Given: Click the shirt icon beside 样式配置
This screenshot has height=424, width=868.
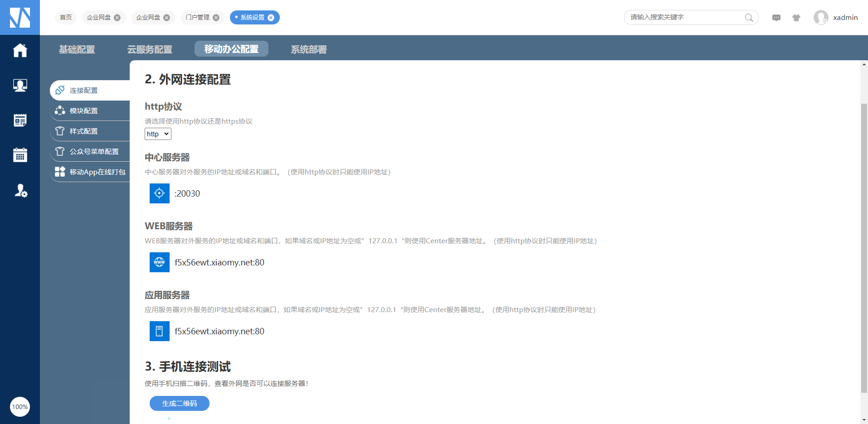Looking at the screenshot, I should (x=60, y=131).
